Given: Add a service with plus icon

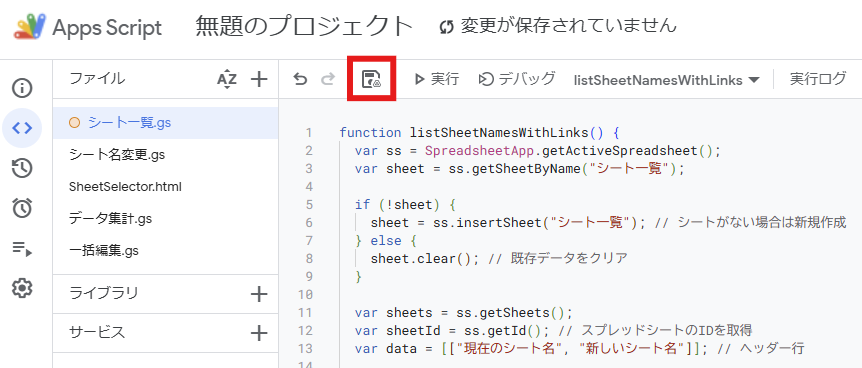Looking at the screenshot, I should coord(258,333).
